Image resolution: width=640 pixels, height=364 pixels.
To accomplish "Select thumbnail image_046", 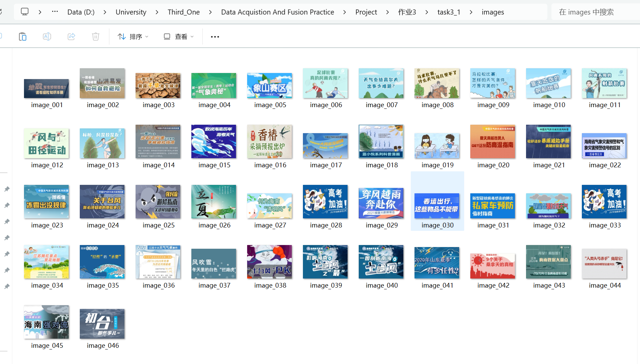I will pos(102,324).
